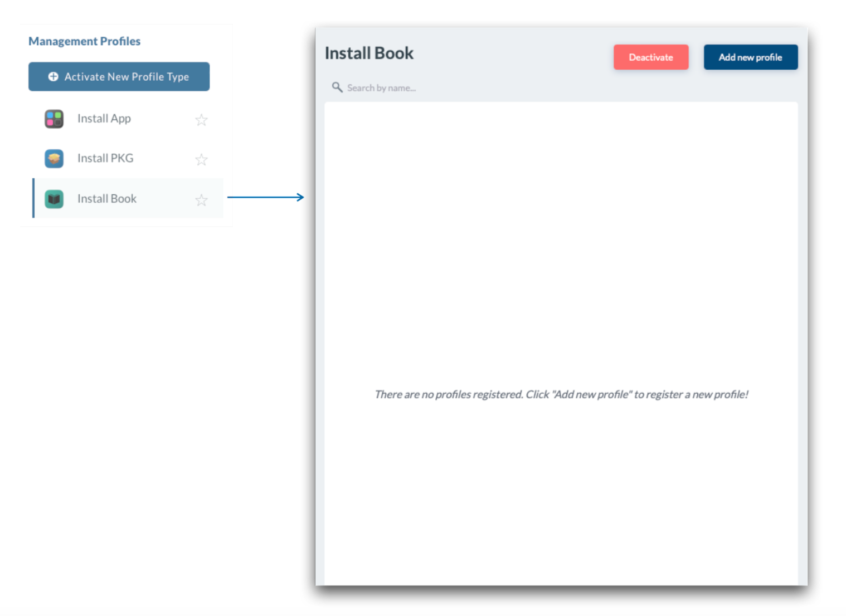846x616 pixels.
Task: Click the Management Profiles heading
Action: (84, 41)
